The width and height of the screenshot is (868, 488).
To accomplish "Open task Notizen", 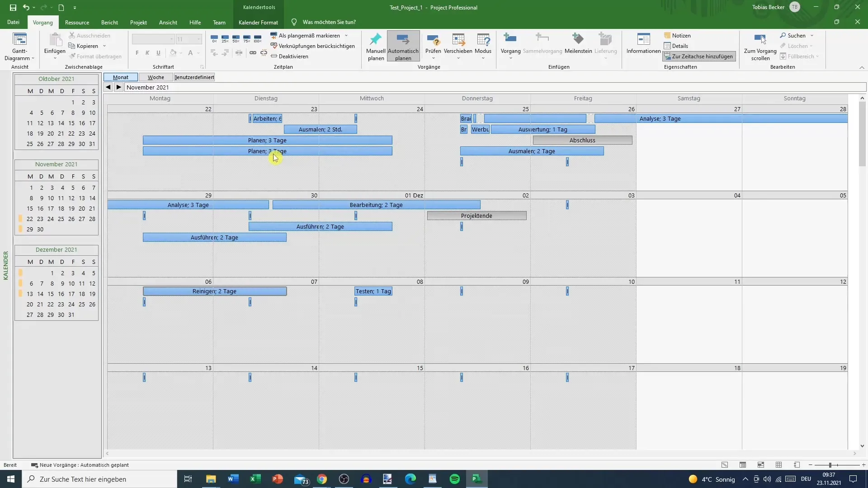I will pyautogui.click(x=677, y=36).
